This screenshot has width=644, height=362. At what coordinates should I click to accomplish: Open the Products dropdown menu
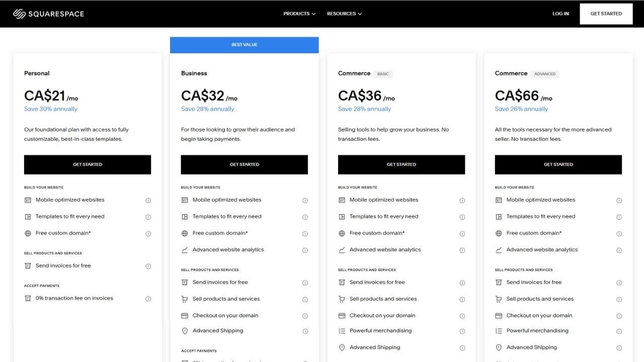point(299,14)
